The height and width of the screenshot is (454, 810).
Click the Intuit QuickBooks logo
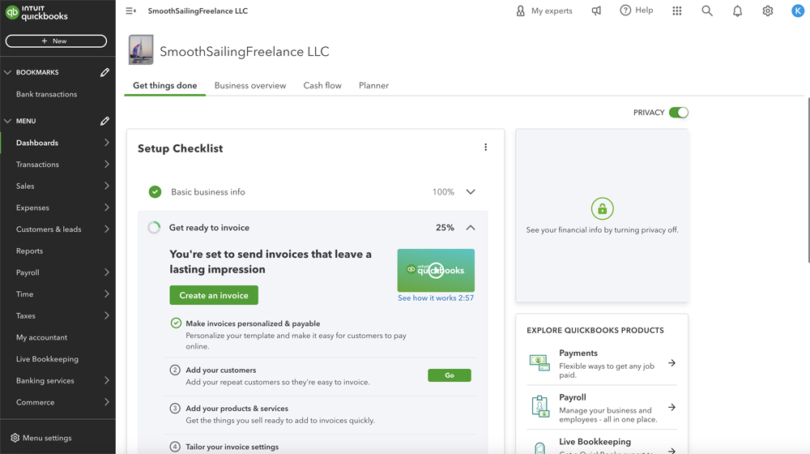click(37, 12)
